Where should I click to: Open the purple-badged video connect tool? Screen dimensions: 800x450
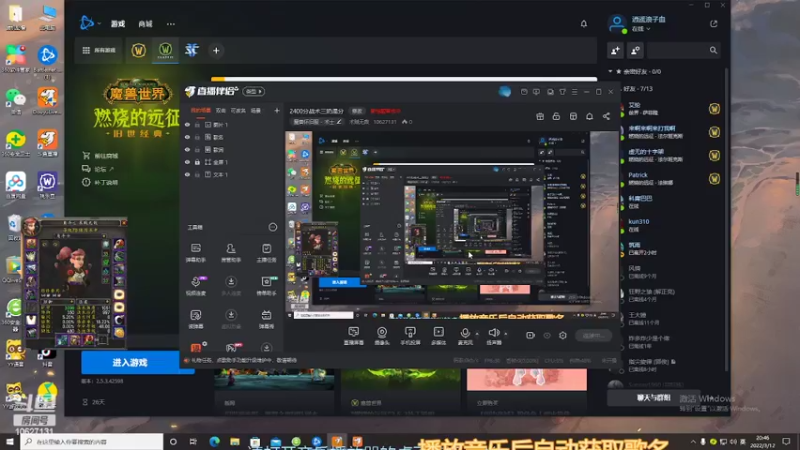(196, 286)
